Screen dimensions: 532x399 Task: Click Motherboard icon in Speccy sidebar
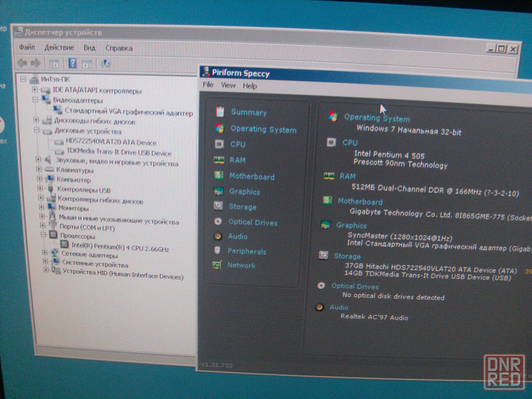click(x=219, y=176)
